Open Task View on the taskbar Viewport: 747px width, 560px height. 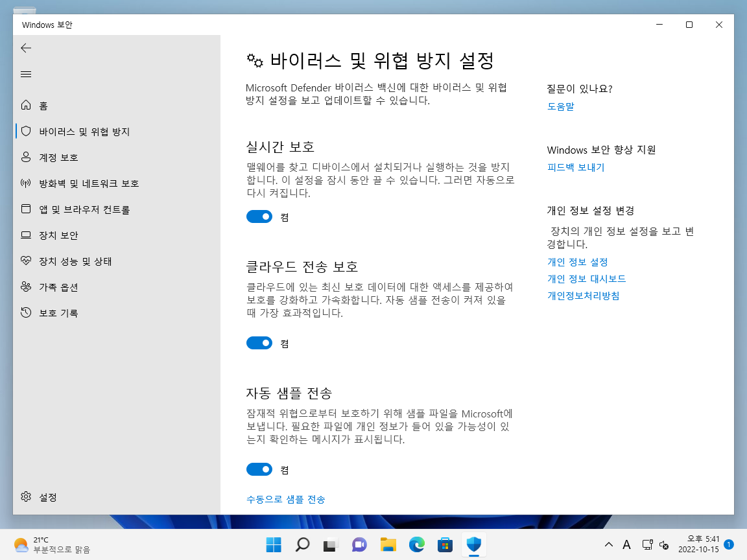click(x=331, y=544)
